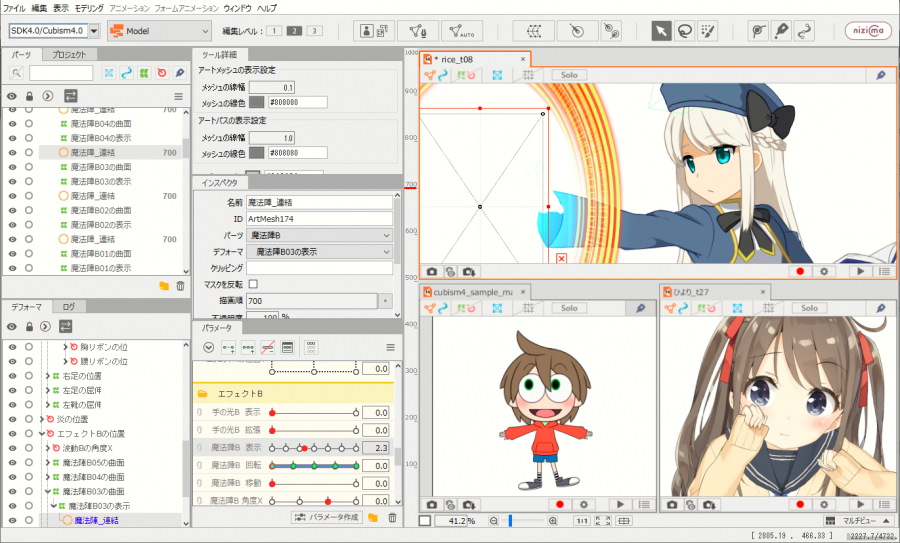Open SDK4.0/Cubism4.0 version dropdown
900x543 pixels.
tap(94, 31)
